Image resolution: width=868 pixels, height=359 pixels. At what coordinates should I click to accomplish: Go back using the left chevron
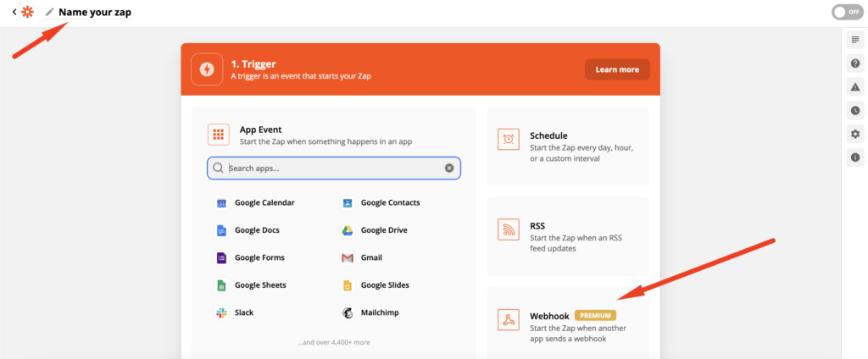pyautogui.click(x=14, y=12)
